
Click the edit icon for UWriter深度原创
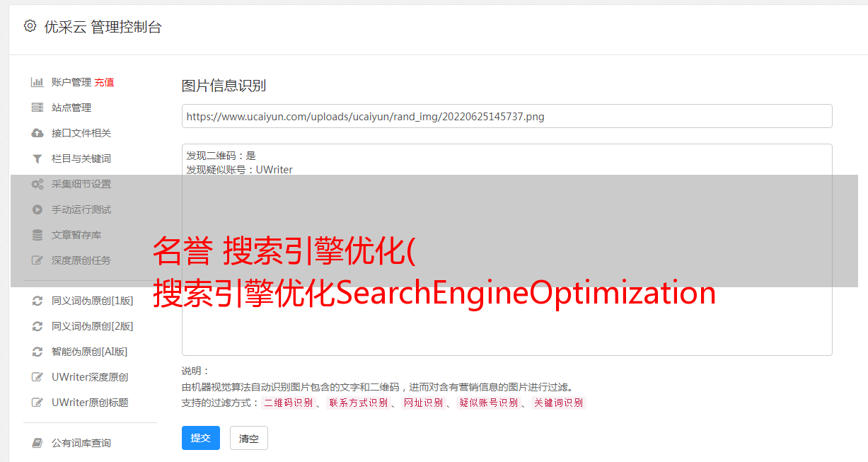[37, 377]
